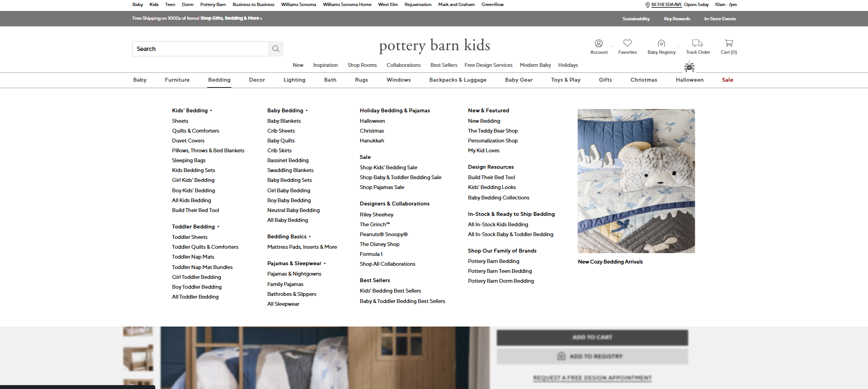Click the store location pin icon
Viewport: 868px width, 389px height.
(648, 5)
